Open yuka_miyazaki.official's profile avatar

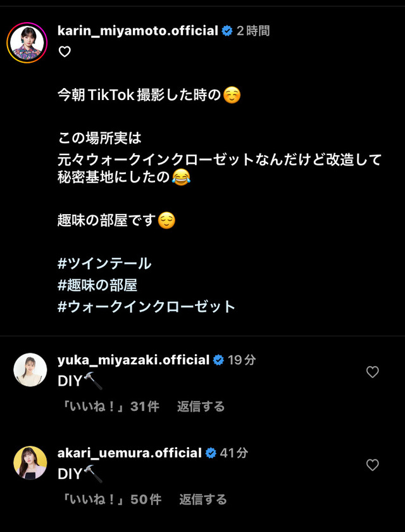coord(30,370)
